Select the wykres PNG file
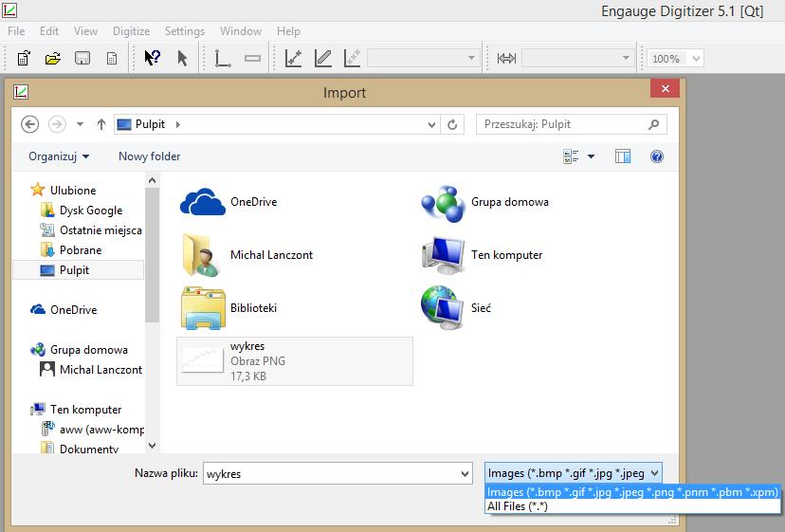Viewport: 785px width, 532px height. pyautogui.click(x=294, y=361)
